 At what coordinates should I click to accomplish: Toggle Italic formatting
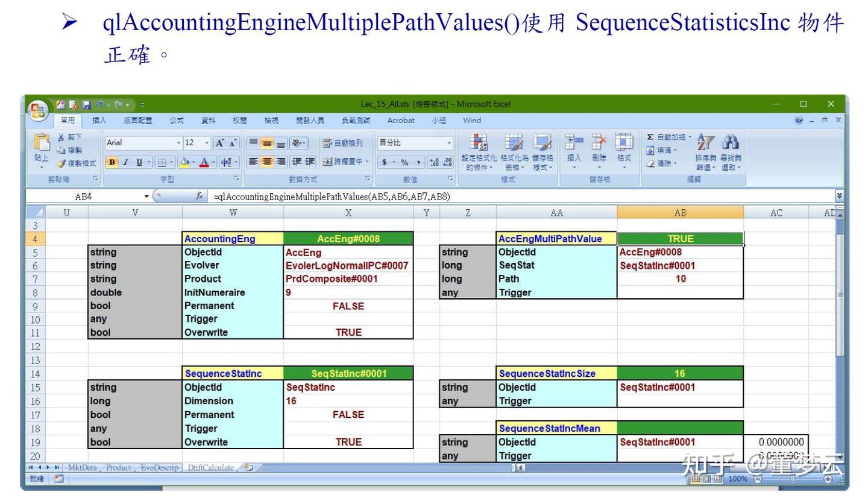tap(125, 162)
